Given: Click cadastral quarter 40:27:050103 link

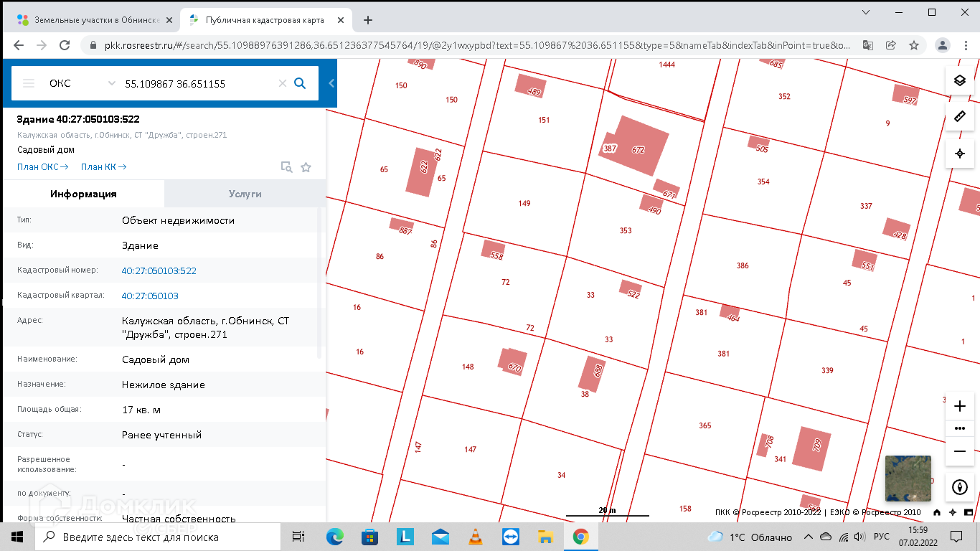Looking at the screenshot, I should pyautogui.click(x=150, y=296).
